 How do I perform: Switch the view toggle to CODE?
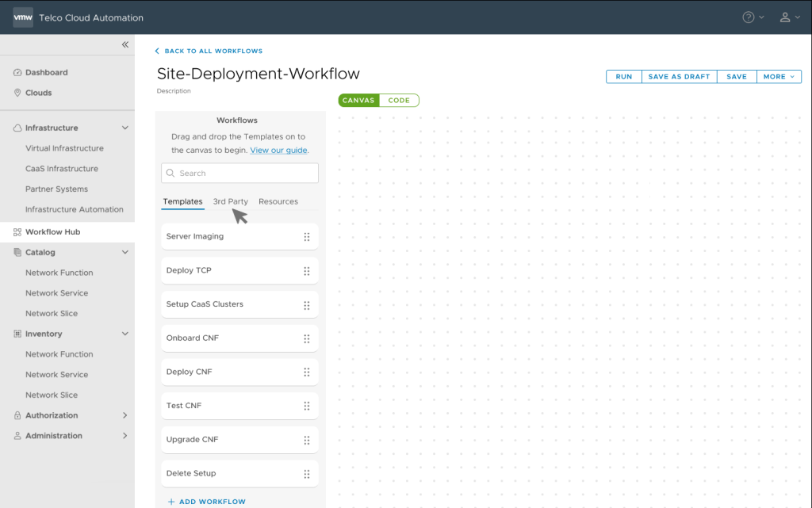pyautogui.click(x=399, y=101)
